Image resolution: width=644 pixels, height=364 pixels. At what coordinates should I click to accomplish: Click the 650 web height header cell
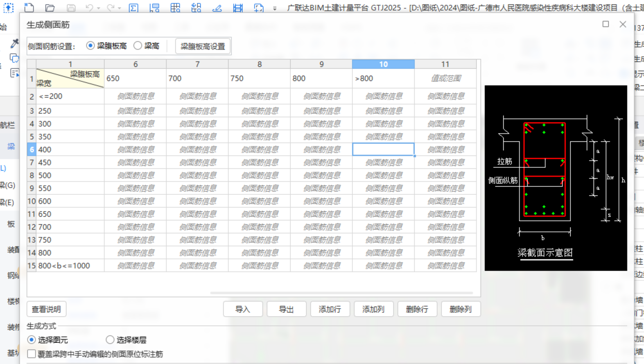136,78
